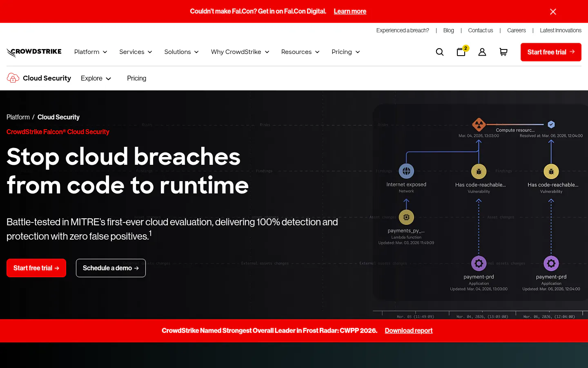Select the blue resolved checkmark shield node
This screenshot has width=588, height=368.
pyautogui.click(x=551, y=124)
